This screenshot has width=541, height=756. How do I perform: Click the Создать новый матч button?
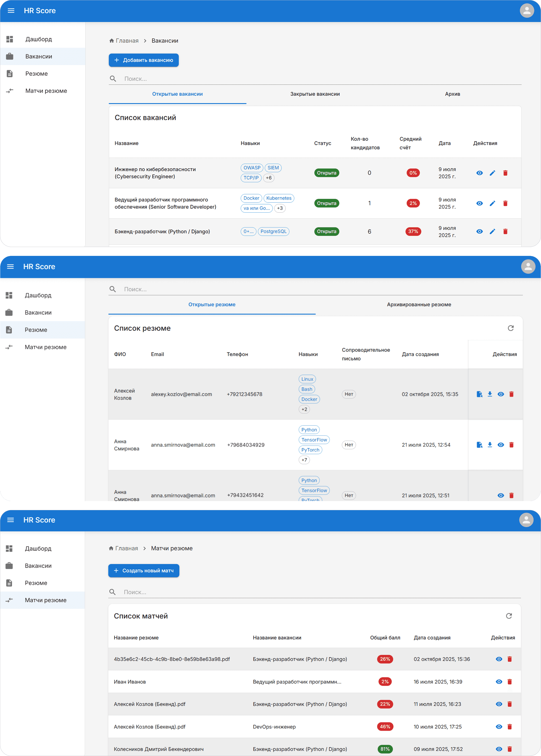tap(144, 570)
